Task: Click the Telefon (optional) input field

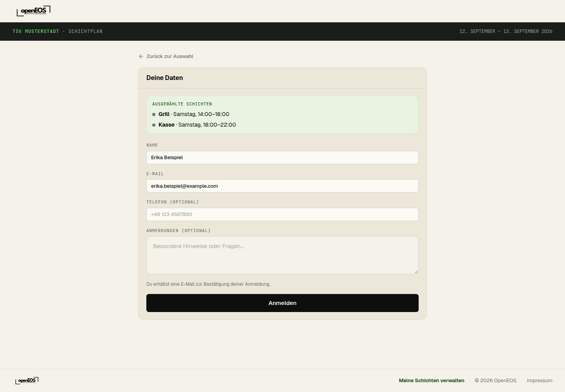Action: pyautogui.click(x=282, y=214)
